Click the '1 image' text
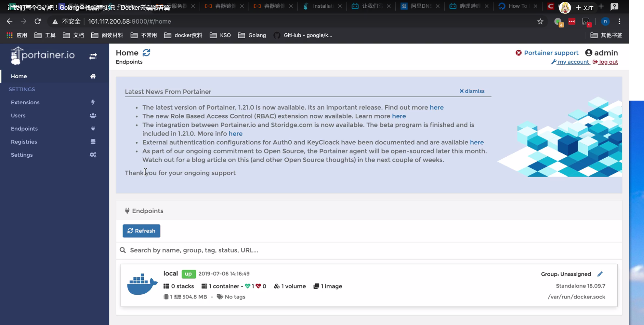 coord(331,286)
